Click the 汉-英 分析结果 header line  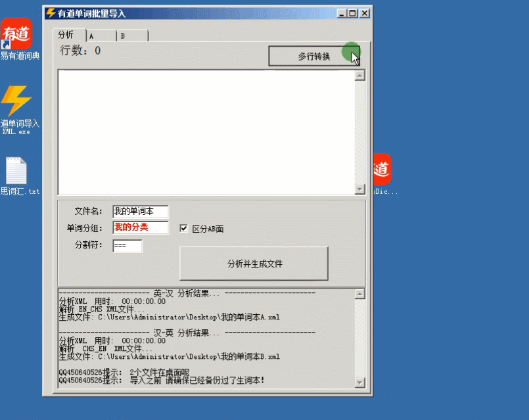187,333
